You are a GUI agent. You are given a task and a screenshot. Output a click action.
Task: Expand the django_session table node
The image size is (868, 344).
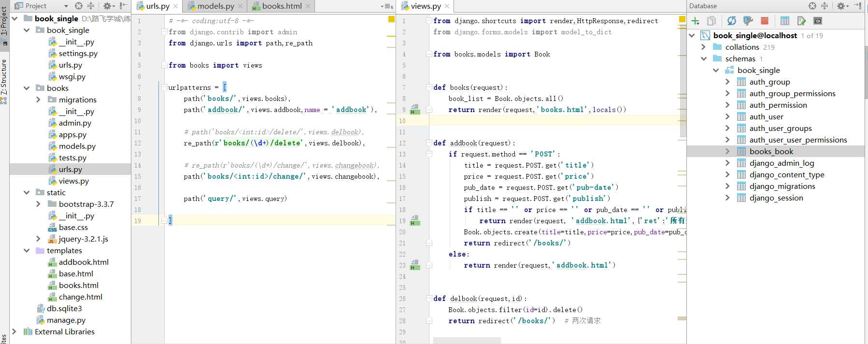728,198
